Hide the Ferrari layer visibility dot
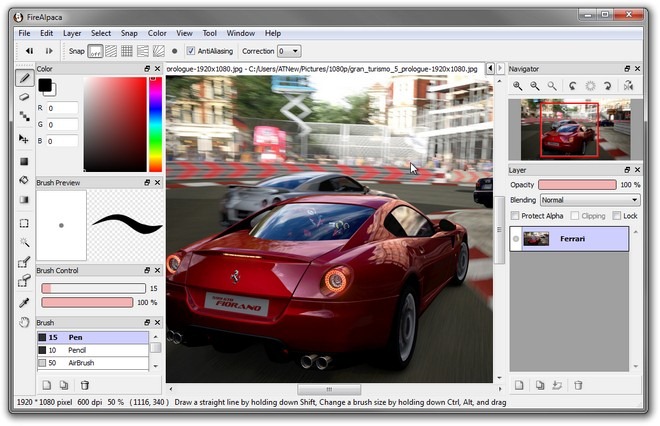 tap(517, 239)
